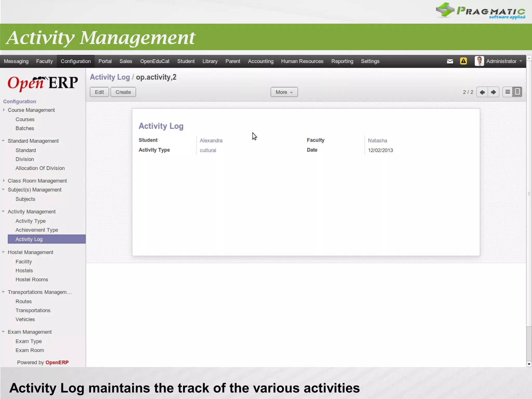Open Hostels in sidebar

click(x=24, y=270)
